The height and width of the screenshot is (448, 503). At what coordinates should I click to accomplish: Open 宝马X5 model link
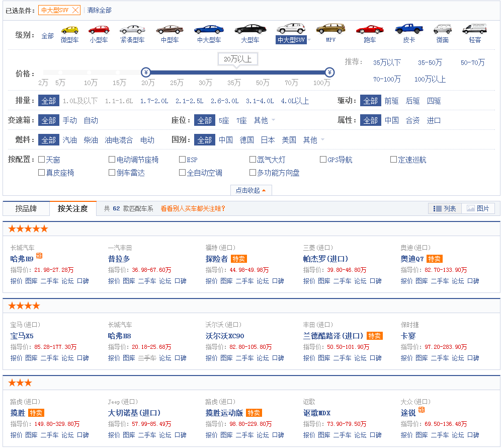tap(22, 336)
